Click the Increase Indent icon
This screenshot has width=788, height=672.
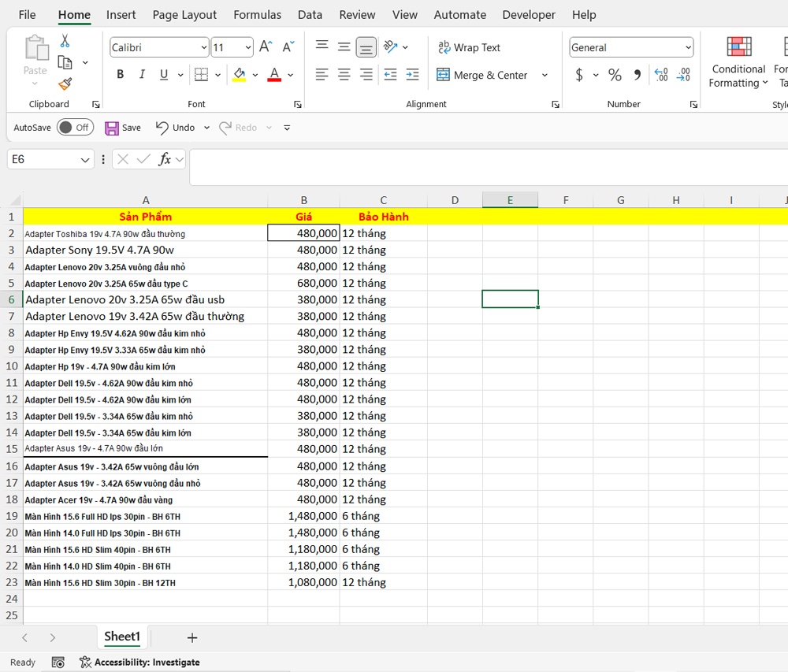pyautogui.click(x=412, y=75)
